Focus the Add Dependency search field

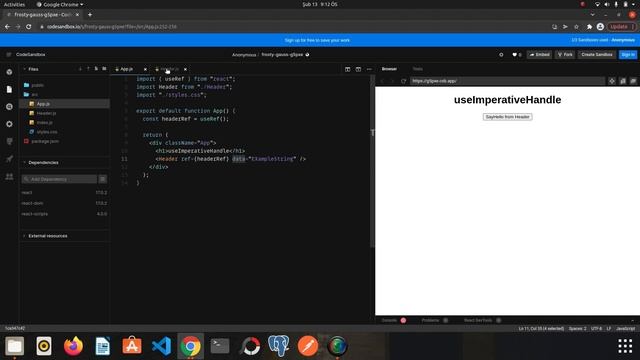(59, 179)
